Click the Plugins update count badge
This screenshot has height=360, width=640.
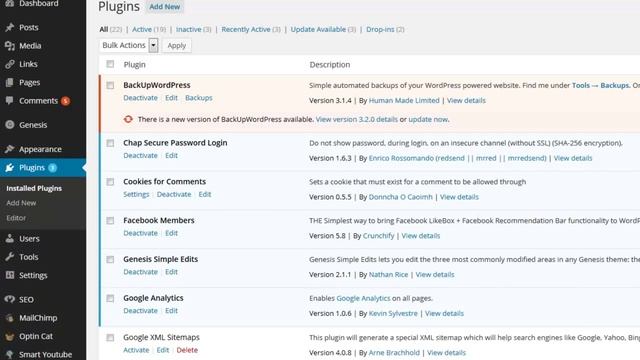click(52, 168)
